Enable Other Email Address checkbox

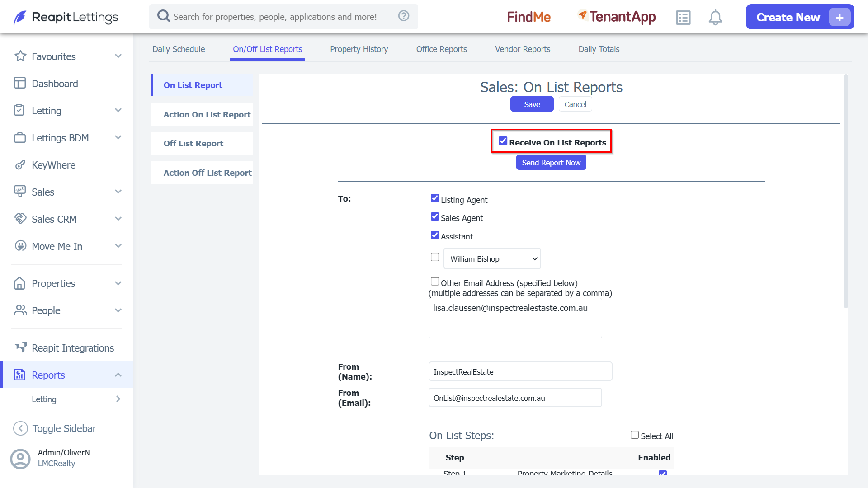(435, 282)
